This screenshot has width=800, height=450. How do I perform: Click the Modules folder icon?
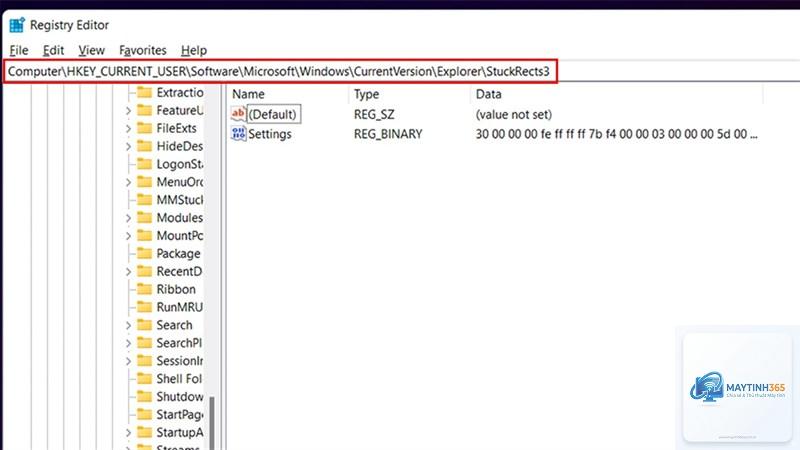click(x=144, y=217)
